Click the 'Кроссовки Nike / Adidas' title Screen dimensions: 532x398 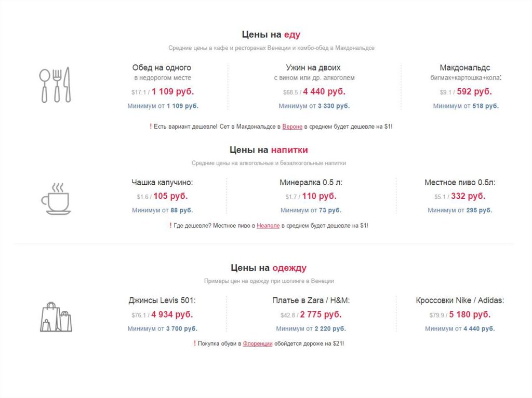pyautogui.click(x=460, y=300)
